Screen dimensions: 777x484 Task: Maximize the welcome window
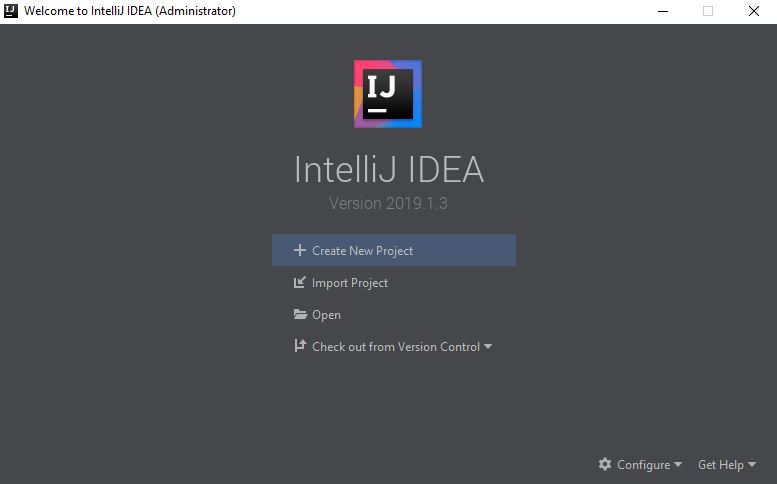click(708, 11)
